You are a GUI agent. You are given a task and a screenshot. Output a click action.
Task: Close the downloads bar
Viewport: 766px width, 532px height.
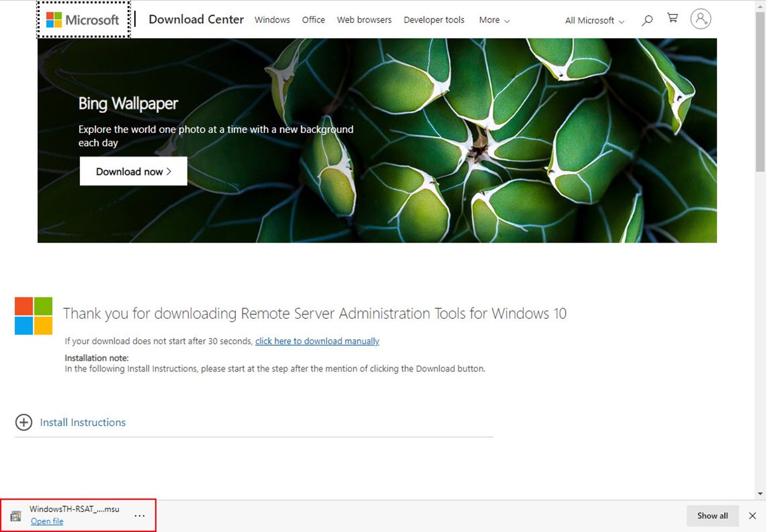[753, 516]
